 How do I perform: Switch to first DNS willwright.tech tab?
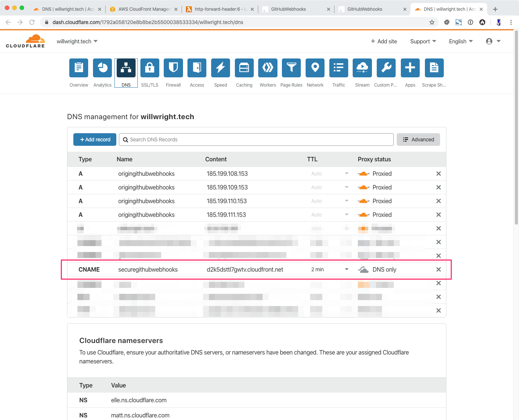pos(67,9)
